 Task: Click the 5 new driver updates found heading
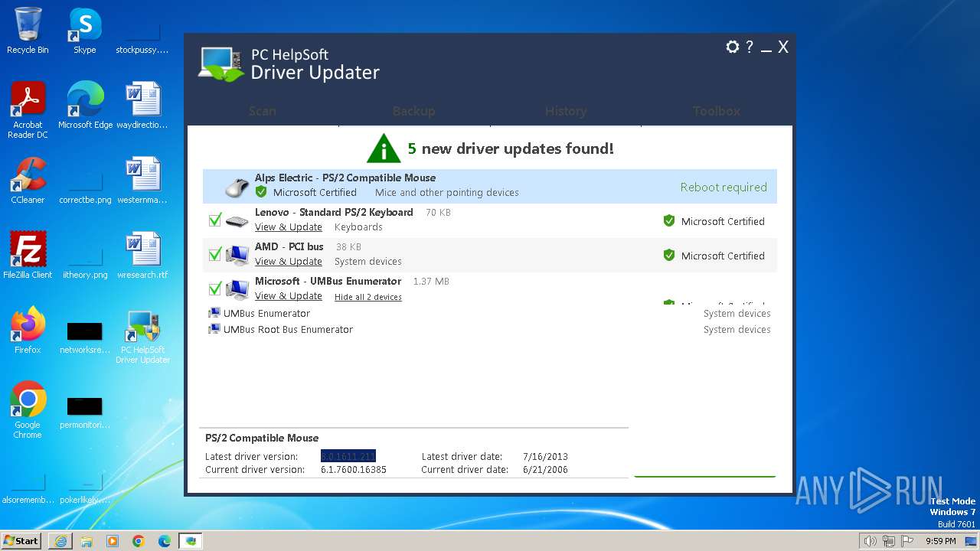coord(511,148)
